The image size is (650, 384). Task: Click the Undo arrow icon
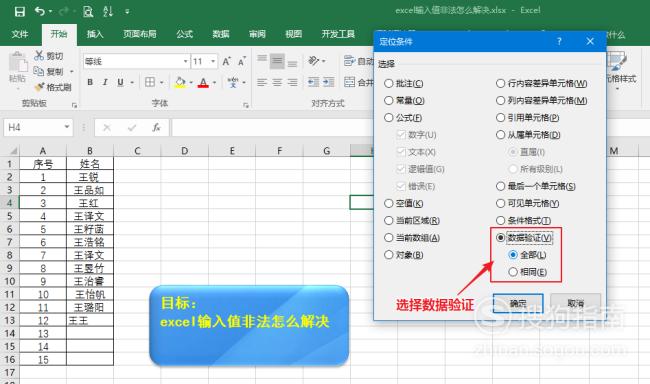tap(40, 11)
